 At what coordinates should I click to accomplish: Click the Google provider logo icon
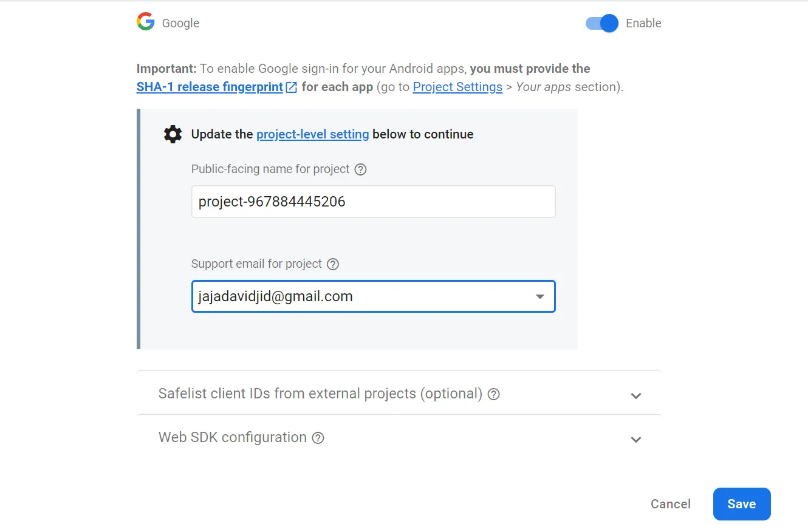145,21
